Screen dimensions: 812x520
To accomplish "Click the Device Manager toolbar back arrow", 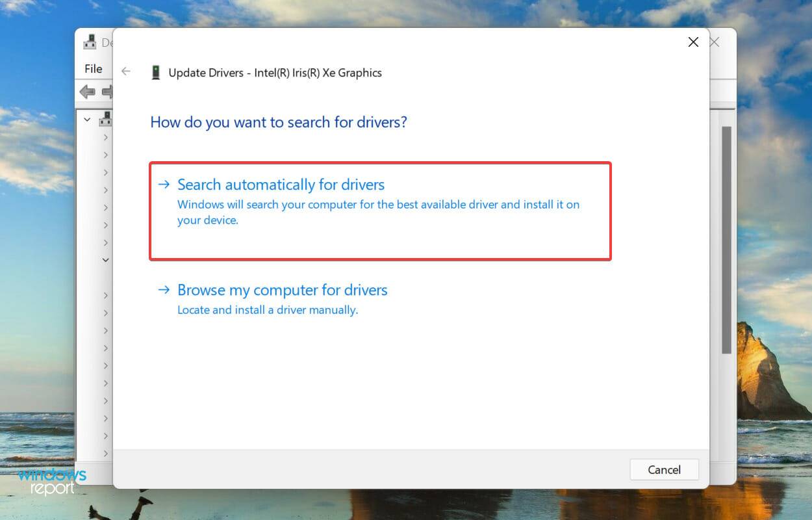I will 87,92.
